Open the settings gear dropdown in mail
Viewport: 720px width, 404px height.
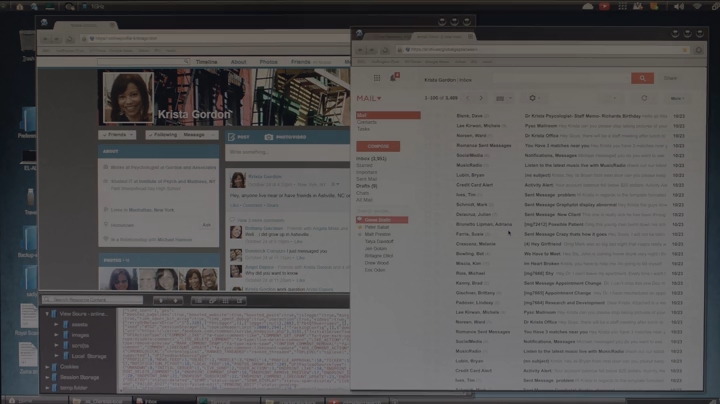tap(534, 98)
